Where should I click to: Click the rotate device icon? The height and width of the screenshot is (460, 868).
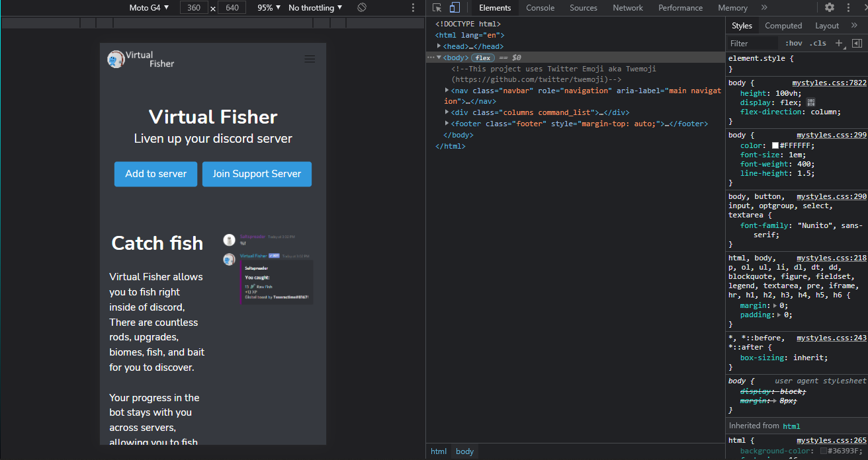tap(362, 8)
